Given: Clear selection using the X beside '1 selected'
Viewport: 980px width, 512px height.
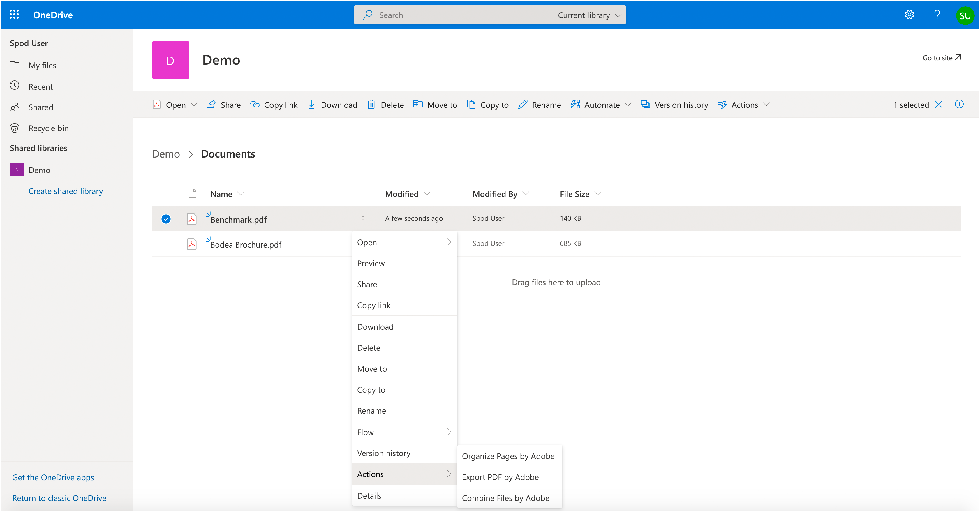Looking at the screenshot, I should (x=939, y=105).
